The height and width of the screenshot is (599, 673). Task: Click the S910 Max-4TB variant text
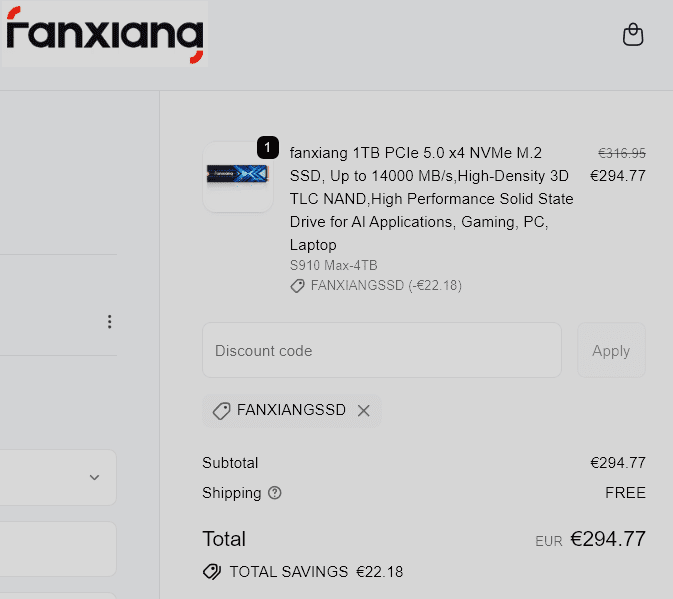333,265
